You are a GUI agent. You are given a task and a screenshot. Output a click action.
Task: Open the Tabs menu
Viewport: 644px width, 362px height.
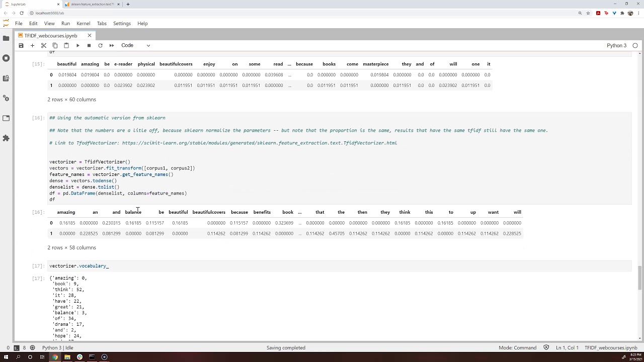(102, 23)
